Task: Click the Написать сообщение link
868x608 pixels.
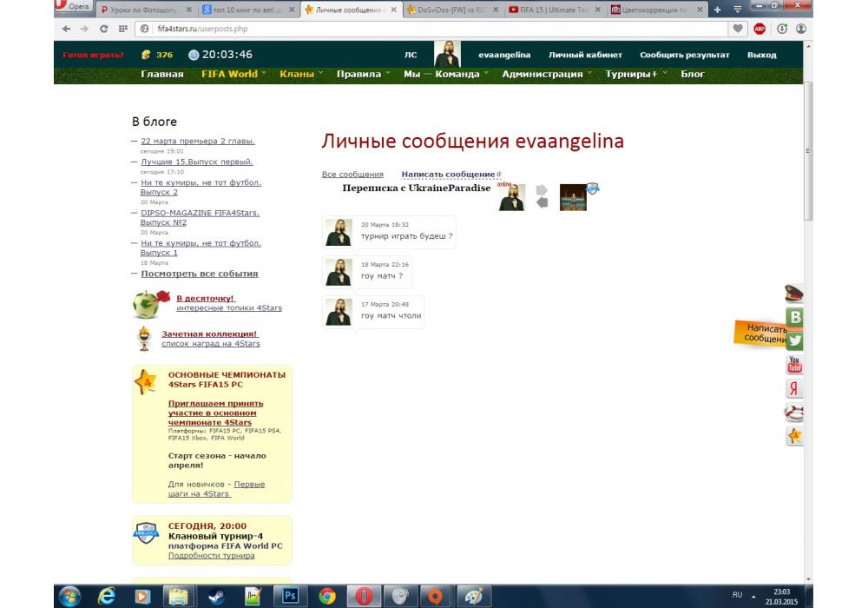Action: pos(448,175)
